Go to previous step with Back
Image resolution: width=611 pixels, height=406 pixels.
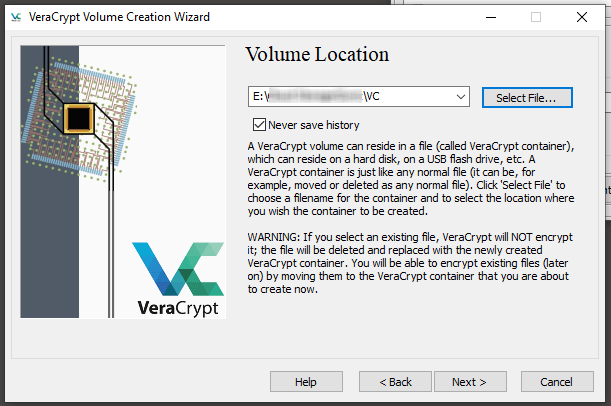pos(395,382)
